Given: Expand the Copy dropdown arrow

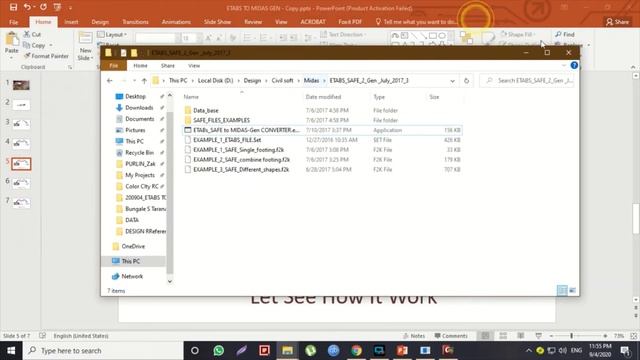Looking at the screenshot, I should click(x=51, y=45).
